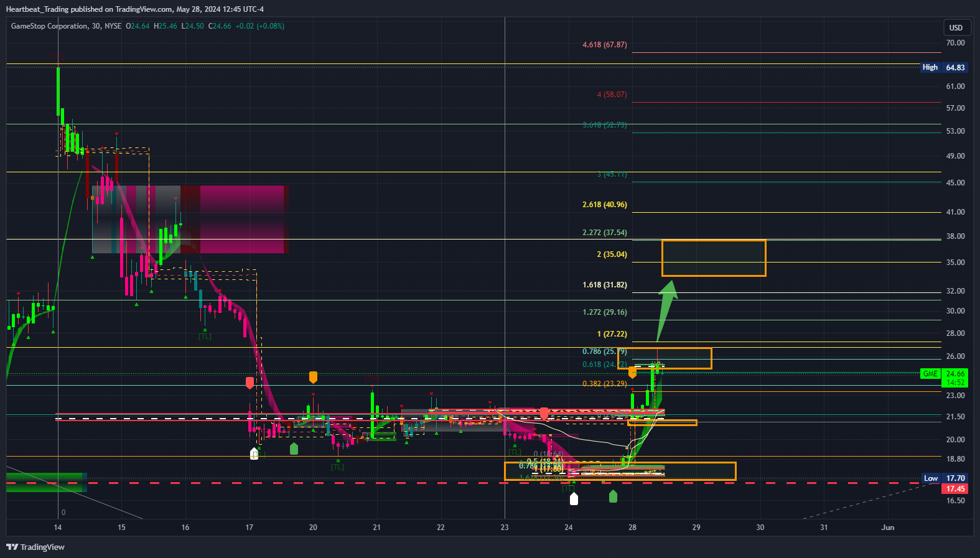This screenshot has width=980, height=558.
Task: Open the USD currency selector
Action: (956, 27)
